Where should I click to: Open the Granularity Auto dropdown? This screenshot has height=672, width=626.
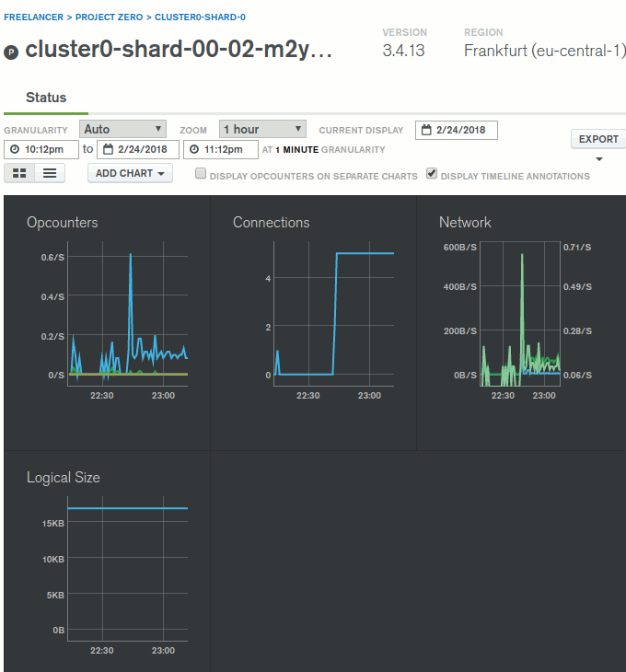[123, 130]
